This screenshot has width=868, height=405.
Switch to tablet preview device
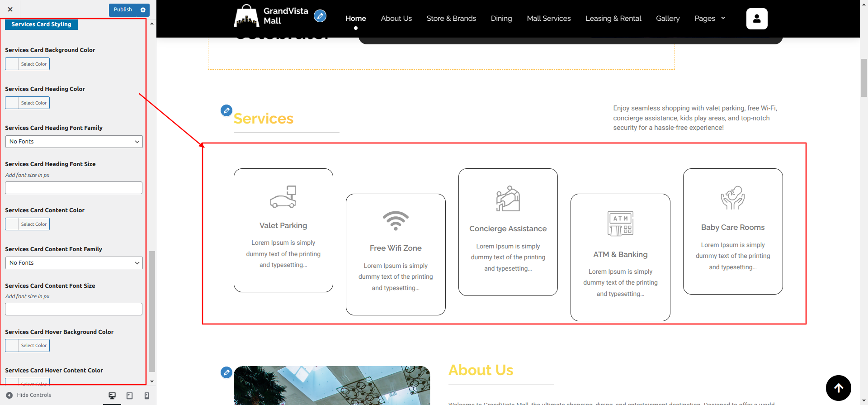click(x=130, y=395)
